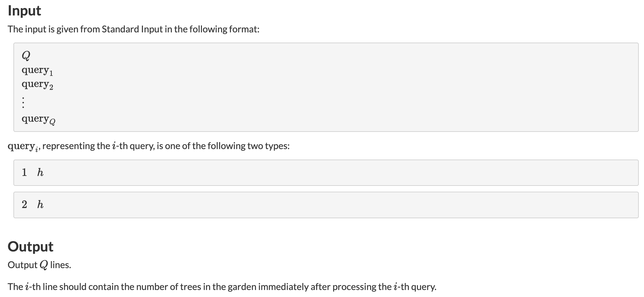Click the query_Q line in format block
644x297 pixels.
pos(38,119)
